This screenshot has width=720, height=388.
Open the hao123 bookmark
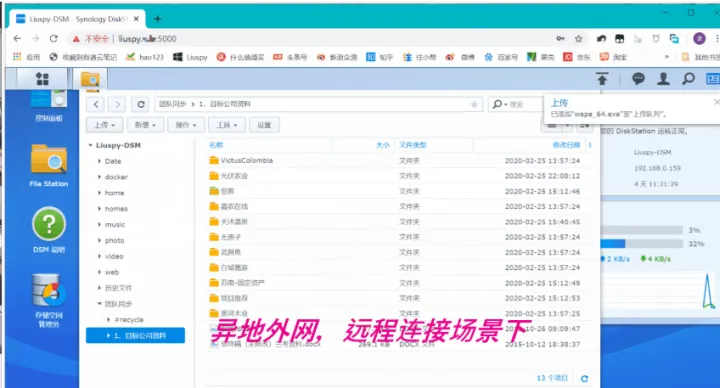pos(145,57)
